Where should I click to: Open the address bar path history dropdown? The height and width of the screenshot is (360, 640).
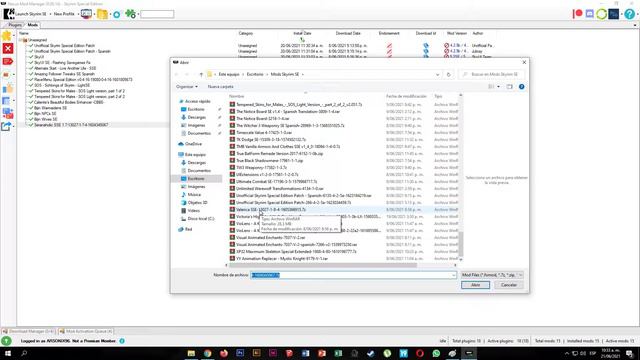[438, 74]
